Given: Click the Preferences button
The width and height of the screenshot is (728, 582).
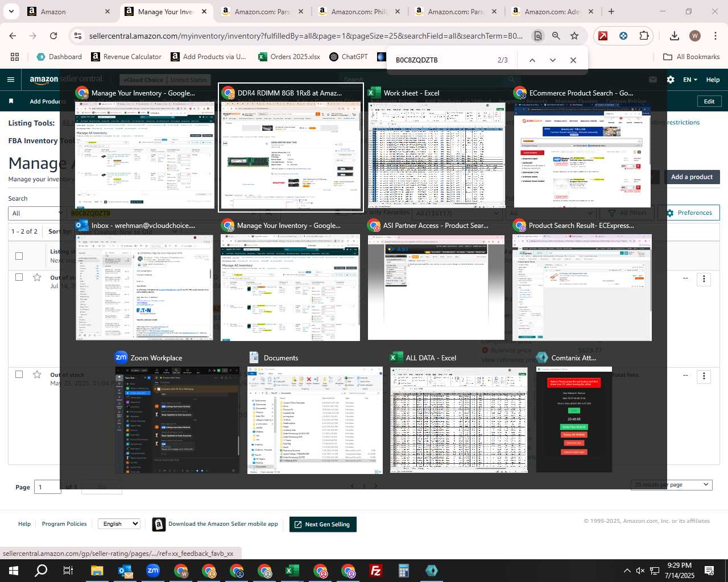Looking at the screenshot, I should (689, 213).
